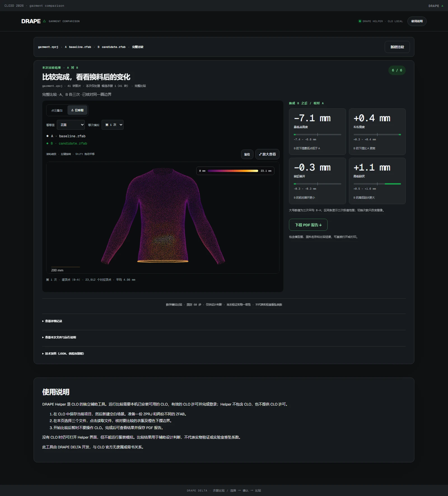Expand the 查看本次文件与运行说明 section
Screen dimensions: 448x496
point(59,337)
